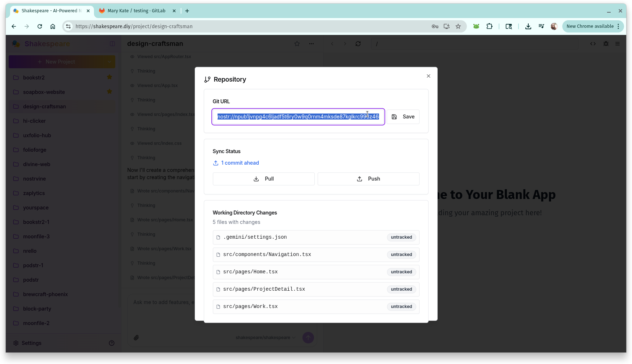Click the help question mark icon
632x364 pixels.
click(112, 343)
